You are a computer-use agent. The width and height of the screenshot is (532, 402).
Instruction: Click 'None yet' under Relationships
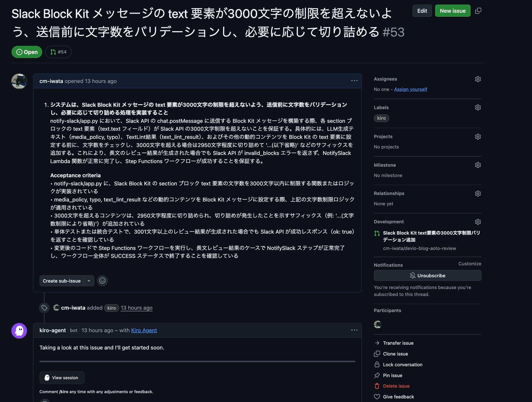(x=383, y=204)
